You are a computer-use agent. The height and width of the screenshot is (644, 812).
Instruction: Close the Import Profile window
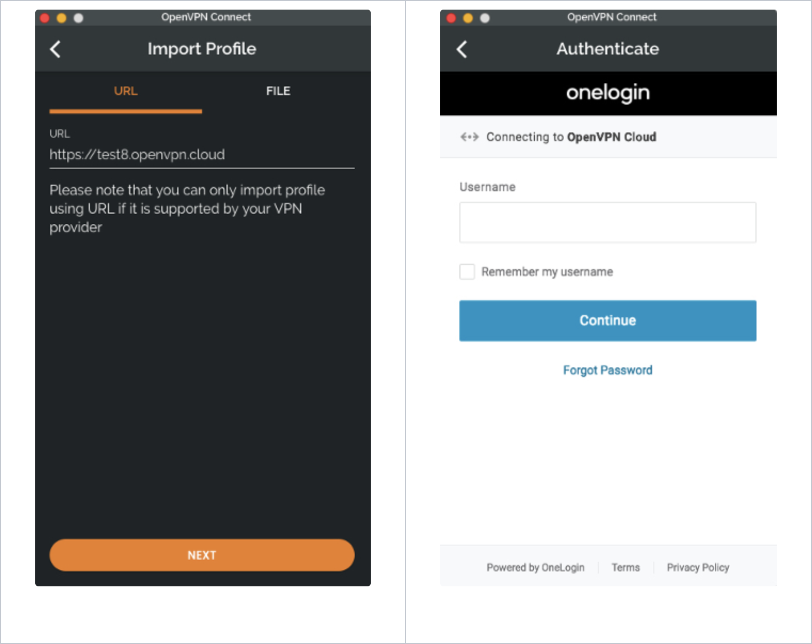tap(45, 18)
